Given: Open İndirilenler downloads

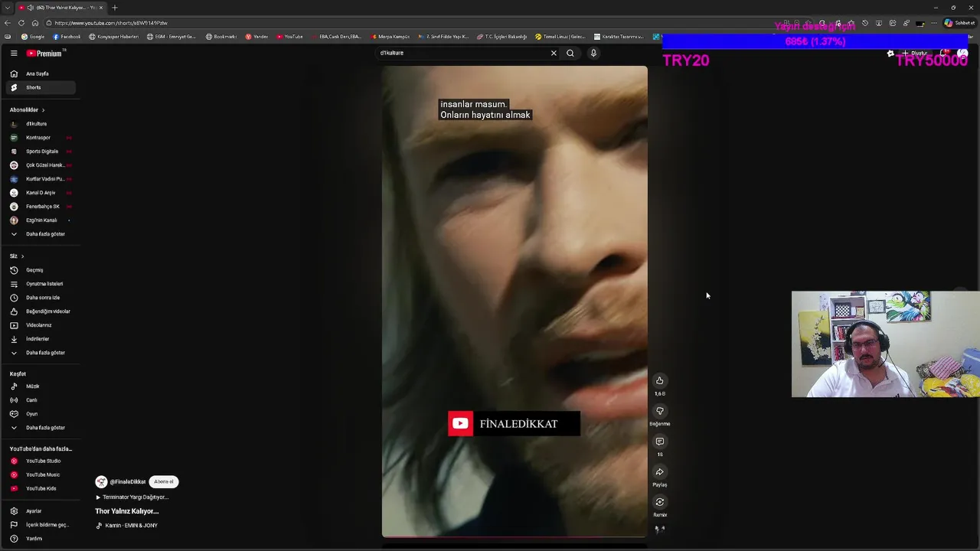Looking at the screenshot, I should coord(41,338).
